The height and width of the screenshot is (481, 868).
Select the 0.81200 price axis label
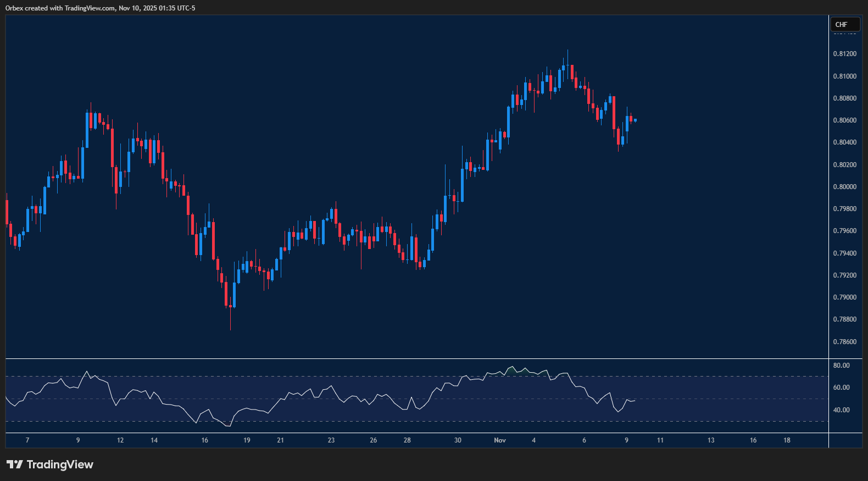click(844, 54)
